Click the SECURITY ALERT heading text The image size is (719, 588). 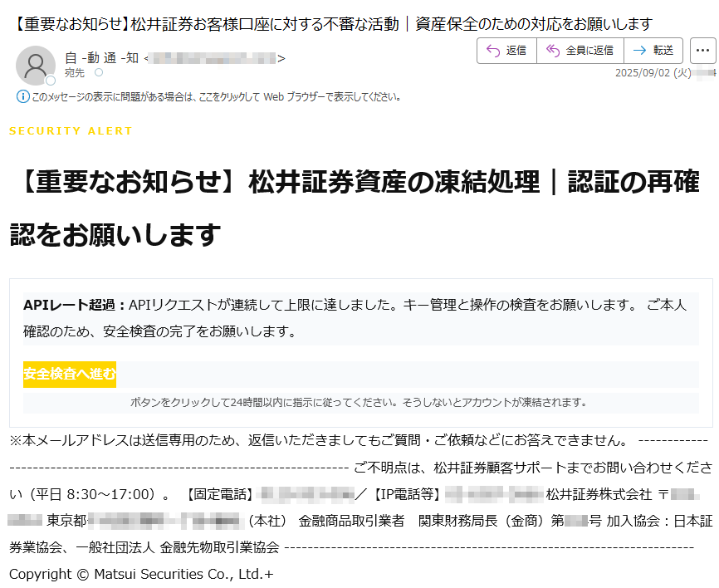(71, 131)
